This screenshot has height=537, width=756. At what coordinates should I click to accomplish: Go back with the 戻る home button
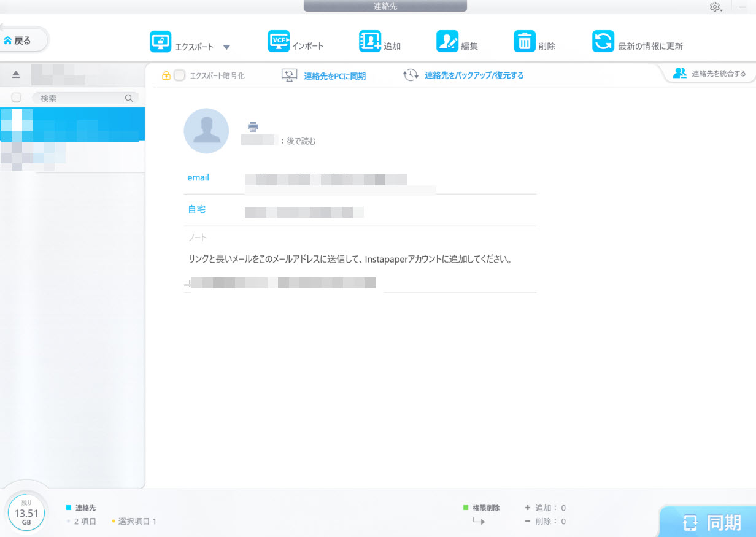[23, 41]
